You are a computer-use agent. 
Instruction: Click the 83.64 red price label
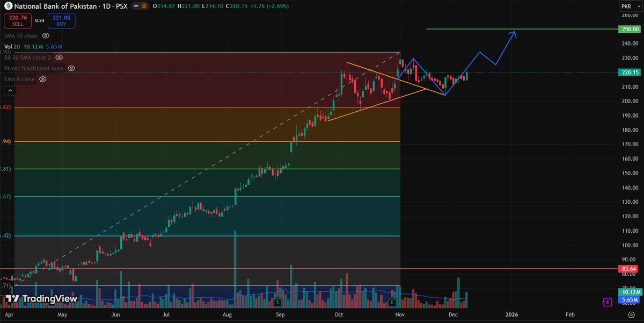pos(628,269)
